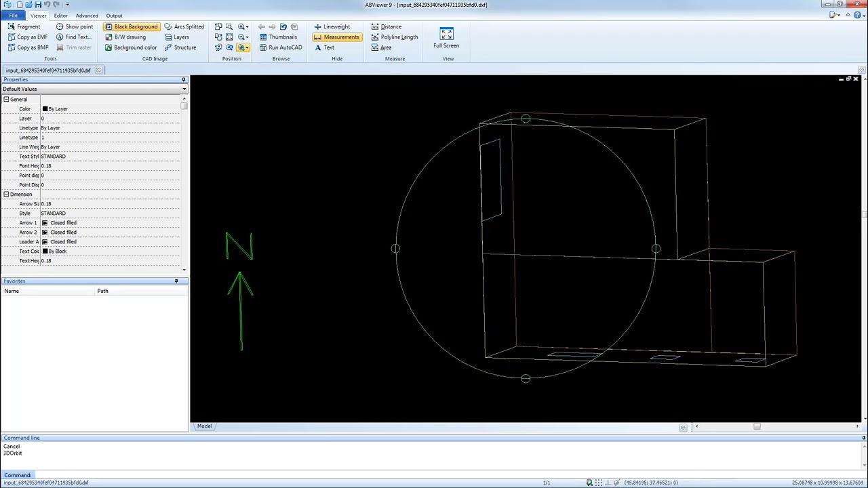Open Thumbnails browser

click(x=278, y=37)
